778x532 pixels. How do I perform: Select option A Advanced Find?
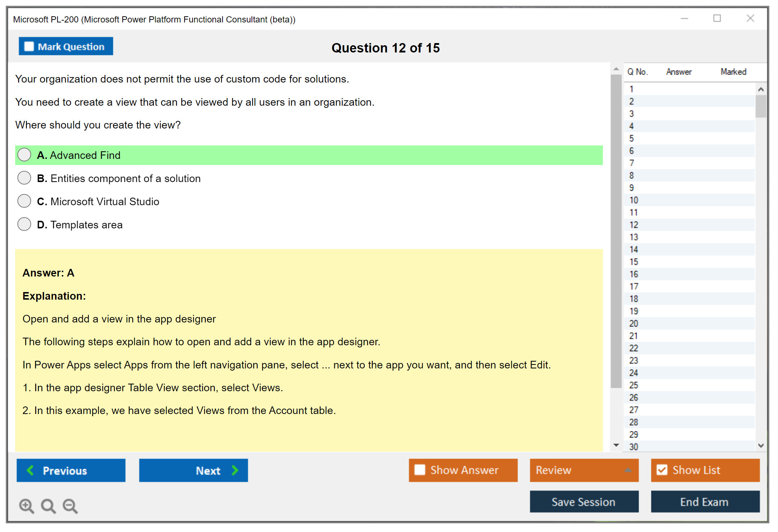(x=24, y=155)
